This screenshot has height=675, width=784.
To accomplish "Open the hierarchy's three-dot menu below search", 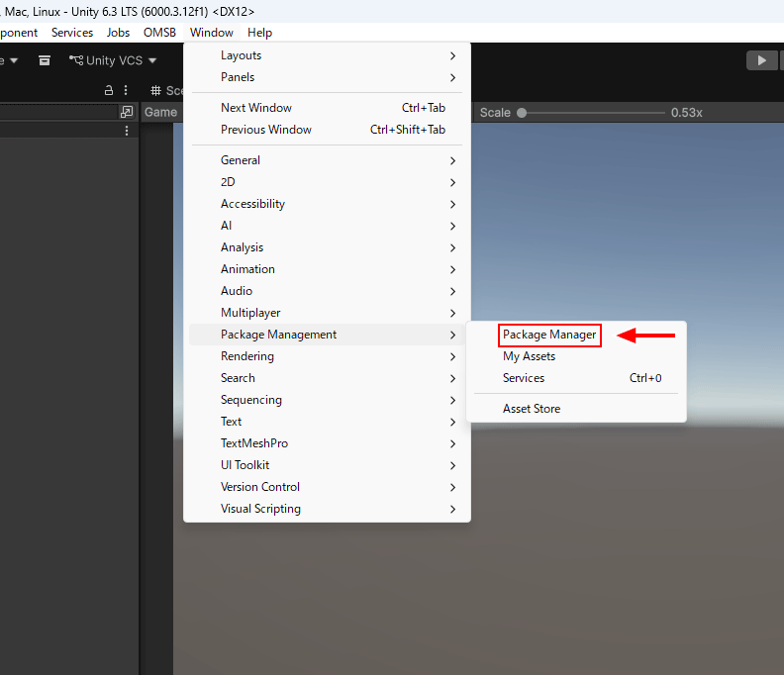I will pyautogui.click(x=127, y=131).
